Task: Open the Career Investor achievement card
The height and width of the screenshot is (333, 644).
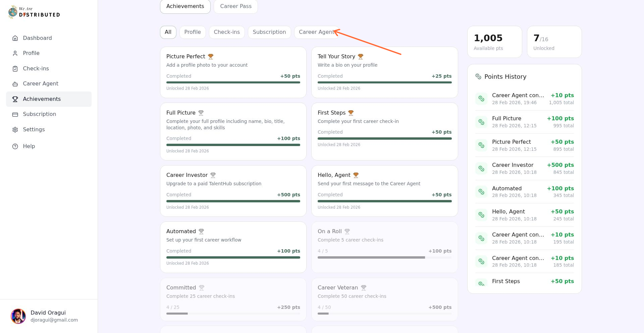Action: click(233, 191)
